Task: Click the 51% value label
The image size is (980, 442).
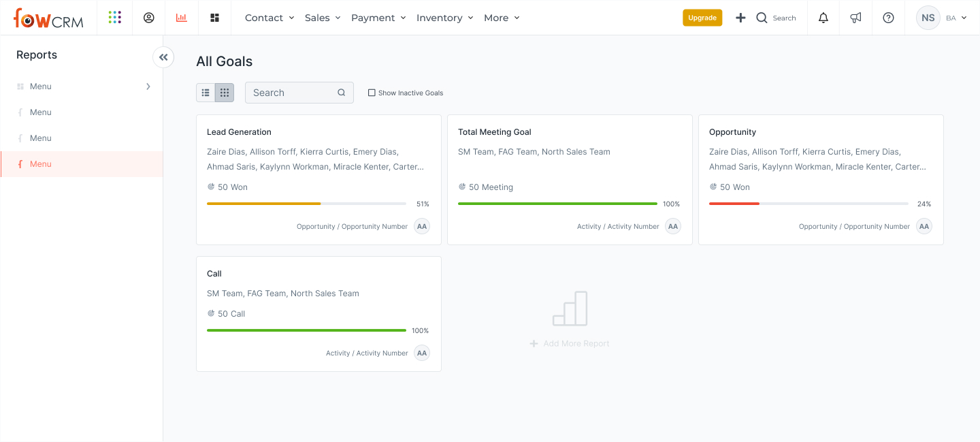Action: (423, 204)
